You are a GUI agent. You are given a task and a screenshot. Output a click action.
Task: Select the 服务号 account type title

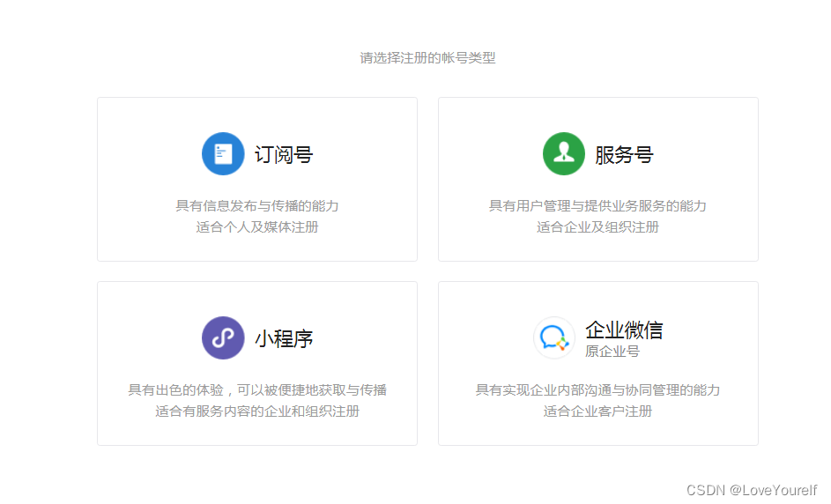point(624,155)
